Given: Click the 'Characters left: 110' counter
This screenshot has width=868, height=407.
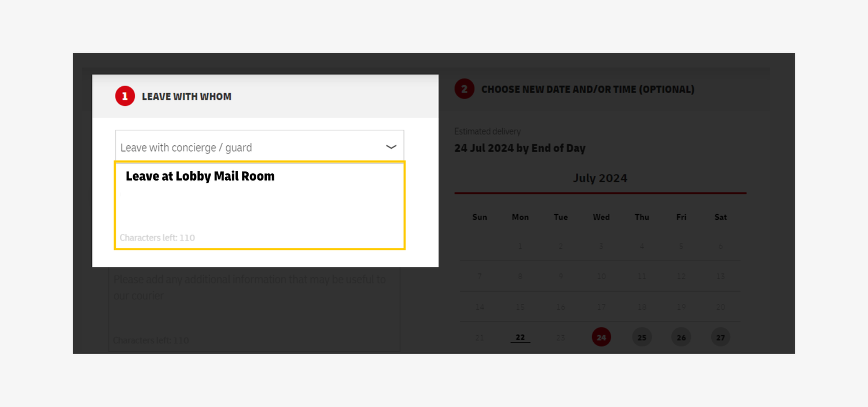Looking at the screenshot, I should 157,237.
